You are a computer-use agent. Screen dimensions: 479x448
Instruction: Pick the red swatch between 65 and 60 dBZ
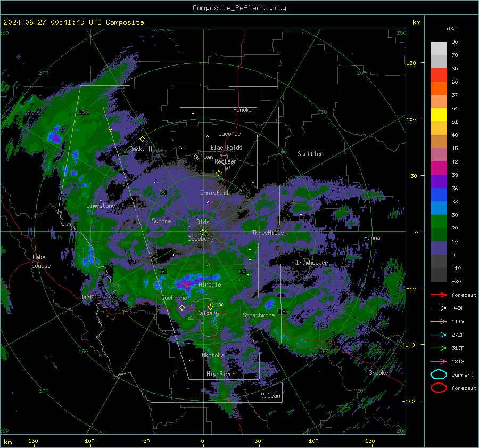pyautogui.click(x=439, y=75)
